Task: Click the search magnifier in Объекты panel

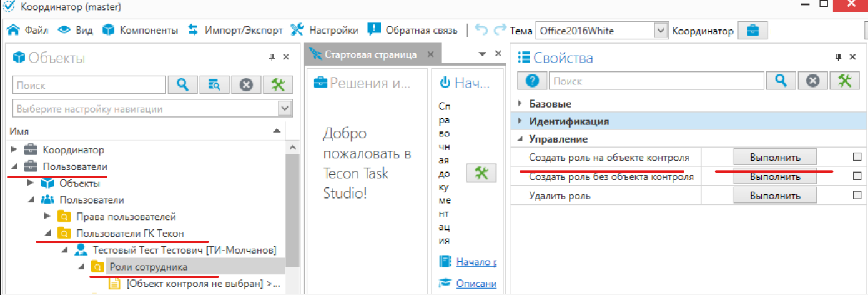Action: pyautogui.click(x=182, y=85)
